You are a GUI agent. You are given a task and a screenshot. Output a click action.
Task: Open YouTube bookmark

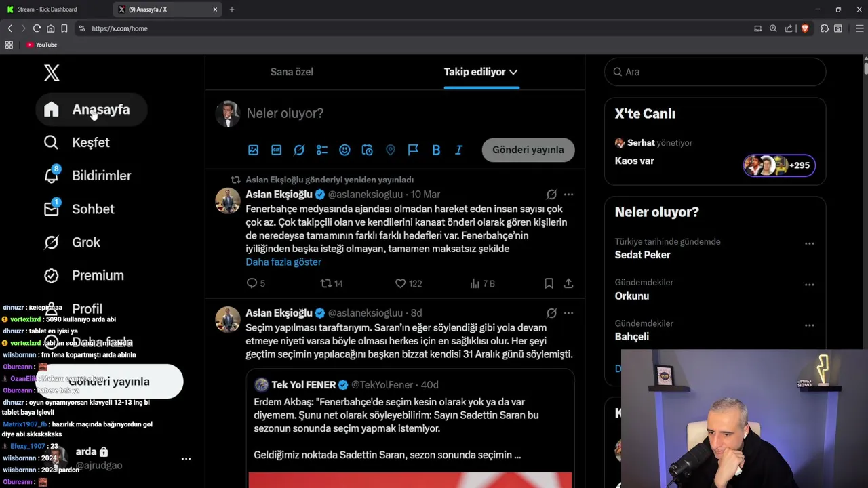(42, 45)
